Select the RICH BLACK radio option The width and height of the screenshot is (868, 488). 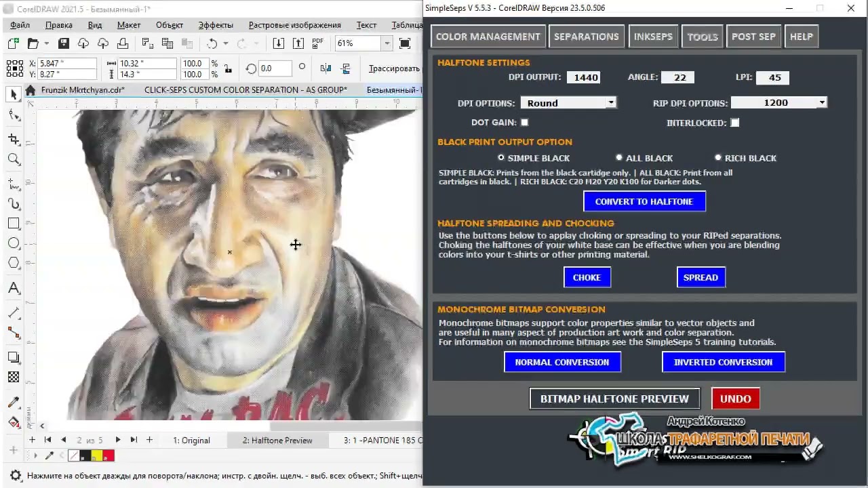point(718,158)
